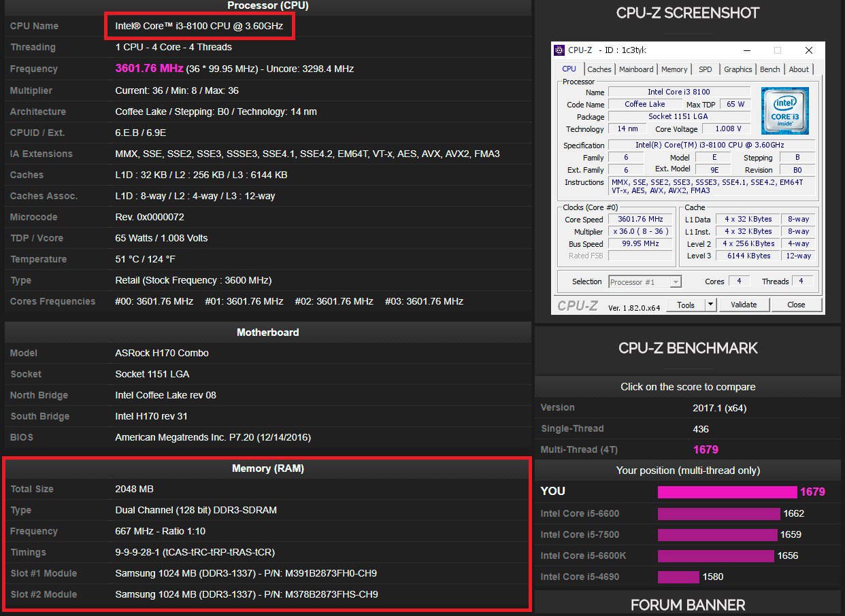Click the 'FORUM BANNER' heading

click(x=688, y=604)
